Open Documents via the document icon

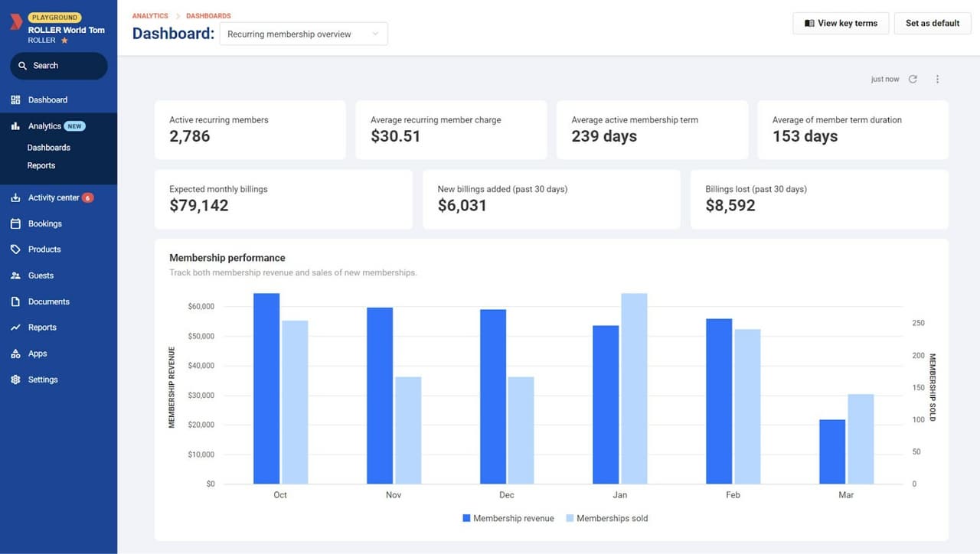[x=17, y=301]
